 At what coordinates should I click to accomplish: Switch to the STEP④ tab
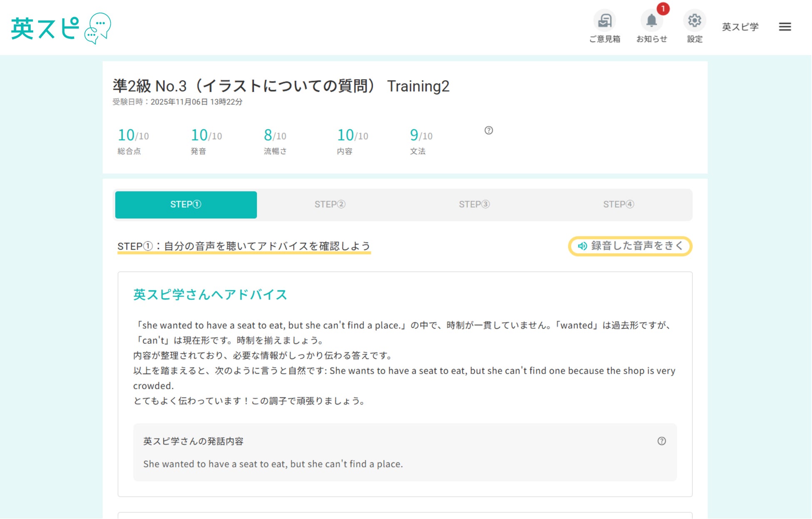618,205
